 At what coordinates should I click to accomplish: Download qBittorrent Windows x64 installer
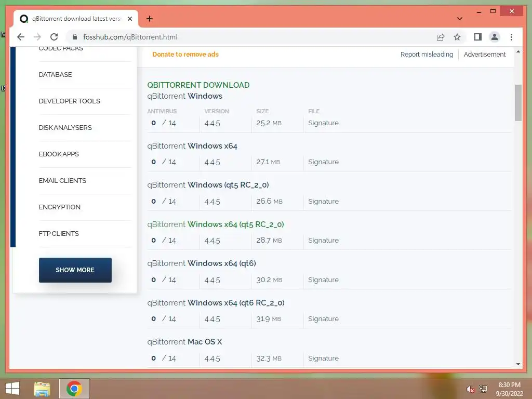click(192, 146)
